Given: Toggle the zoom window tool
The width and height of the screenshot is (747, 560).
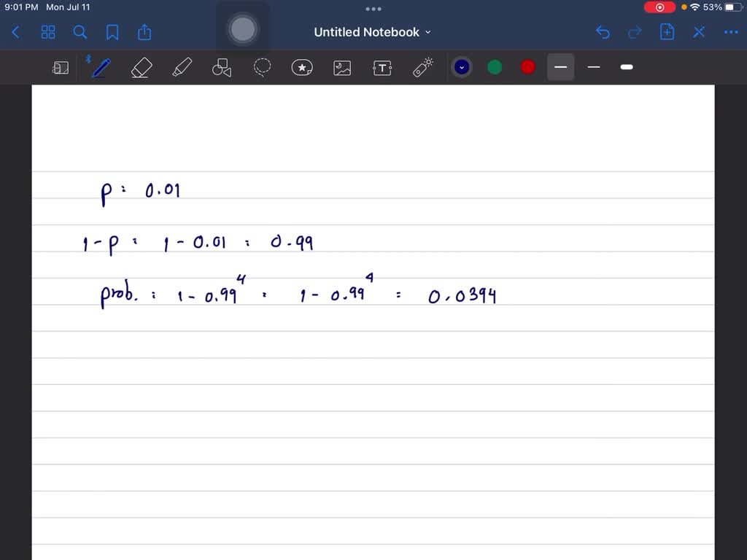Looking at the screenshot, I should point(61,68).
